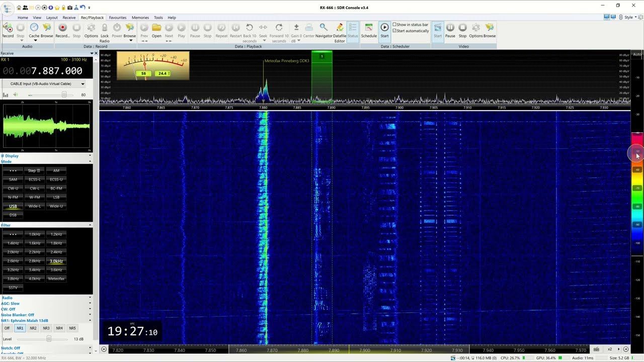
Task: Enable Show in status bar checkbox
Action: (x=395, y=25)
